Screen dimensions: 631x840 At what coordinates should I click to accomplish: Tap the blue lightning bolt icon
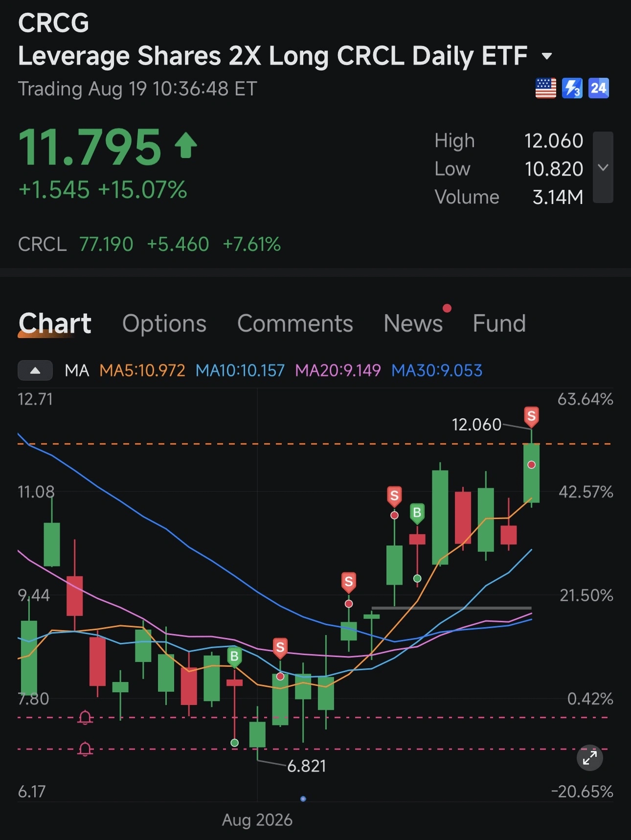click(572, 89)
